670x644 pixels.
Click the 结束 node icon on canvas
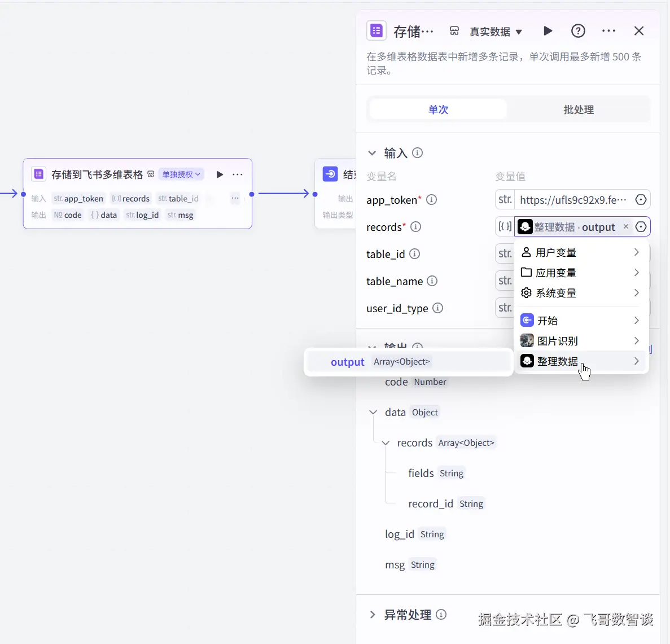(330, 174)
